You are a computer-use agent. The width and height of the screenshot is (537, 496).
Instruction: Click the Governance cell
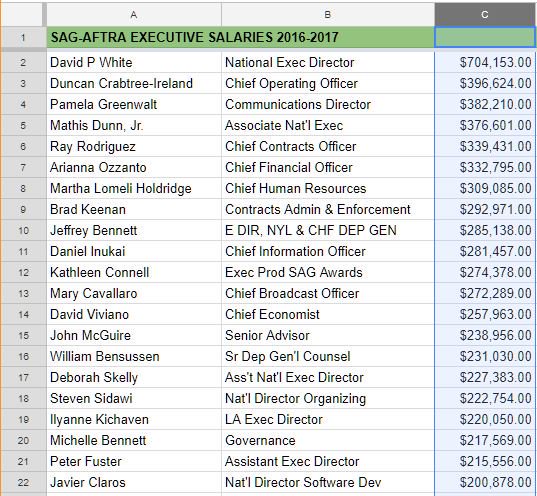328,440
